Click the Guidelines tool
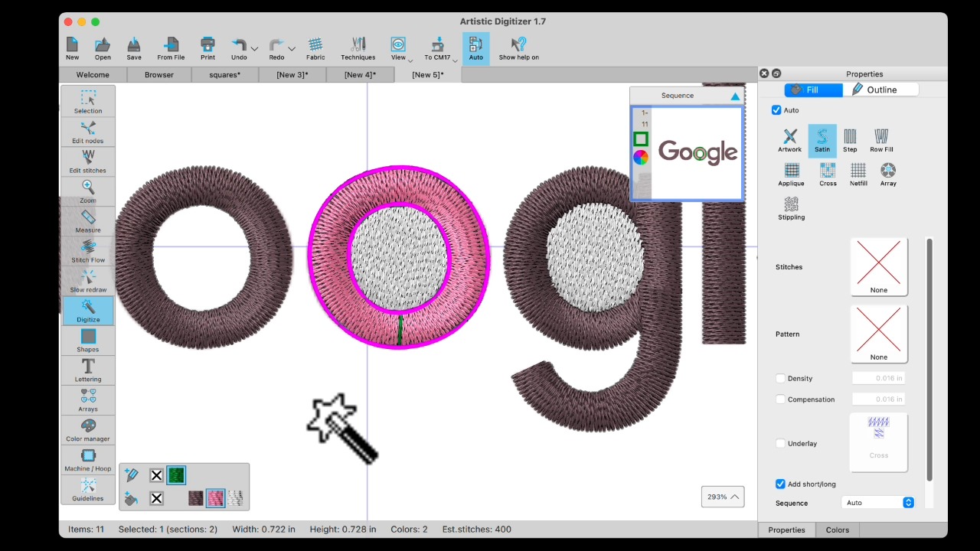 point(88,489)
